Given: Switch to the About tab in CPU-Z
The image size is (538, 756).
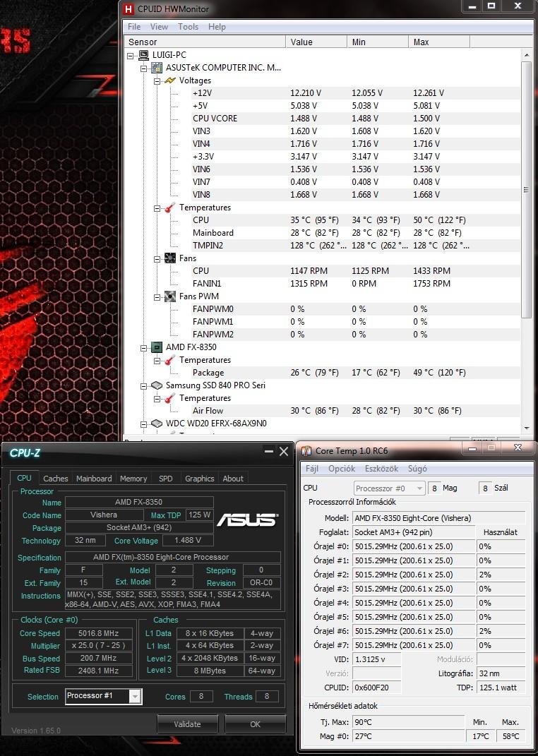Looking at the screenshot, I should click(233, 479).
